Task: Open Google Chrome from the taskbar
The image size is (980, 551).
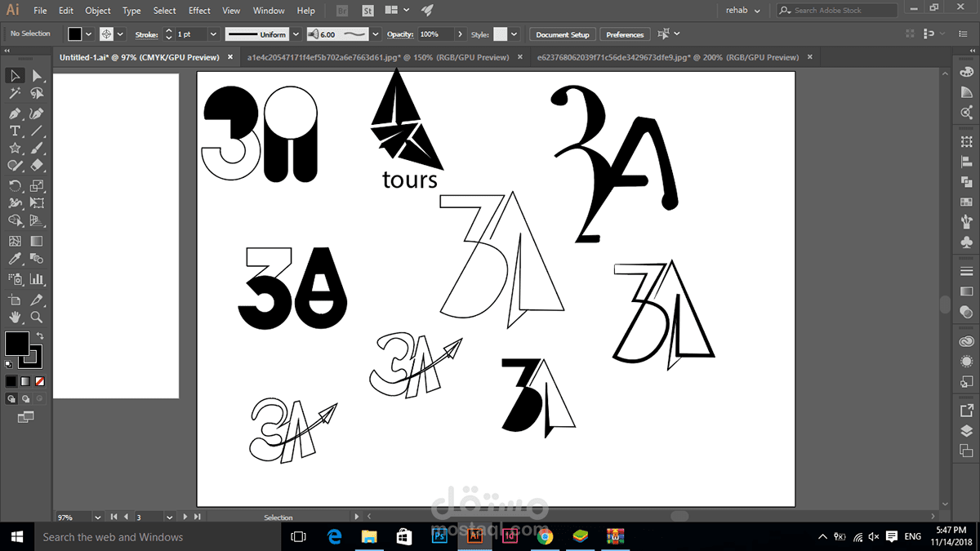Action: point(546,536)
